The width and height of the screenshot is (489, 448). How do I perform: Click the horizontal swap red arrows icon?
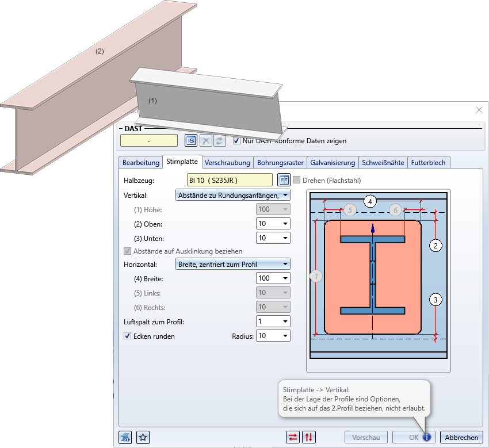pos(293,437)
